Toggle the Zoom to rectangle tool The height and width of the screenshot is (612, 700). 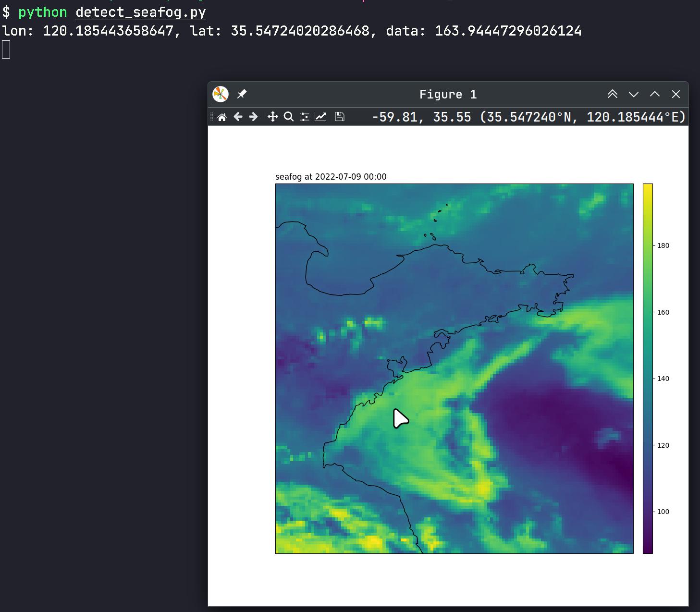point(288,117)
